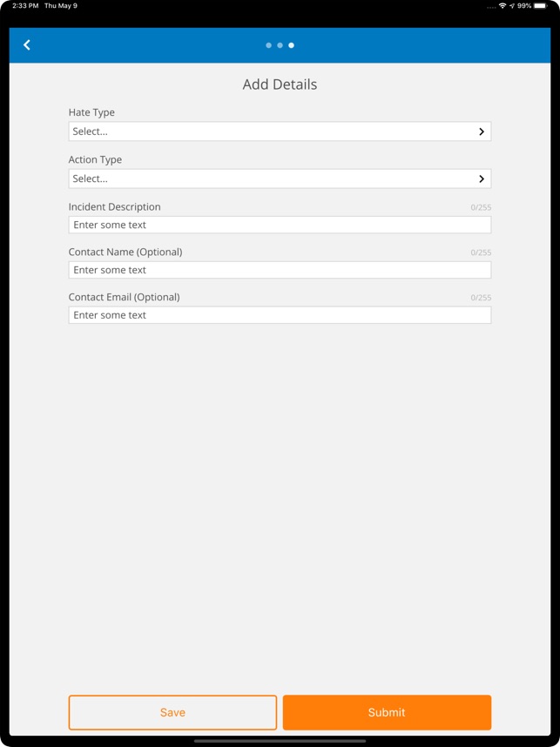Viewport: 560px width, 747px height.
Task: Click the Incident Description text field
Action: coord(280,225)
